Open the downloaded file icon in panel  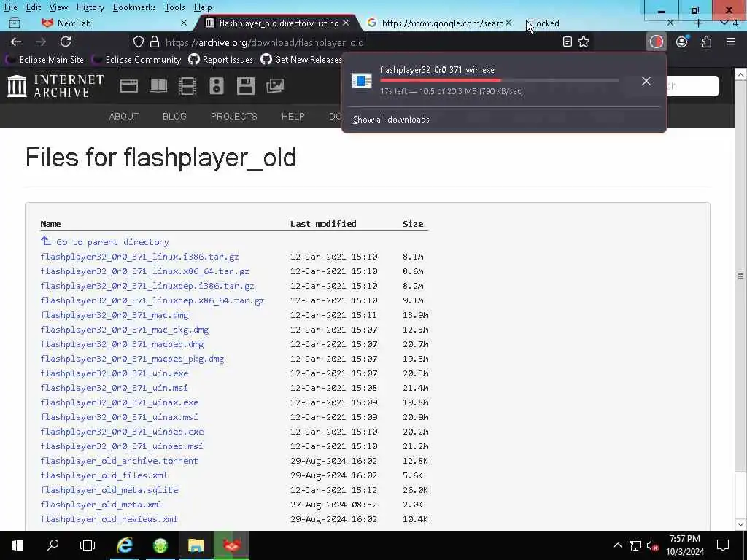[362, 80]
